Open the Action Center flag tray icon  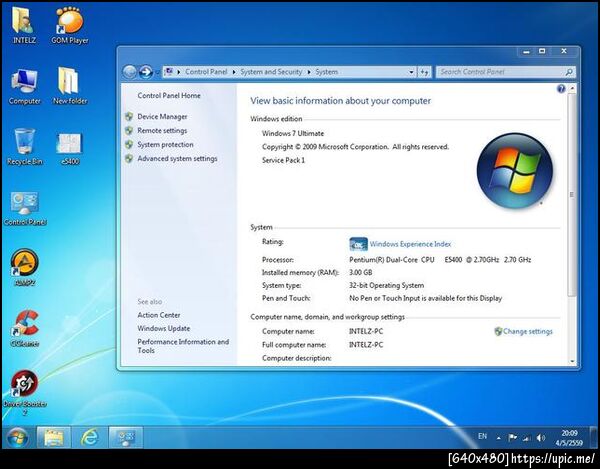click(512, 438)
